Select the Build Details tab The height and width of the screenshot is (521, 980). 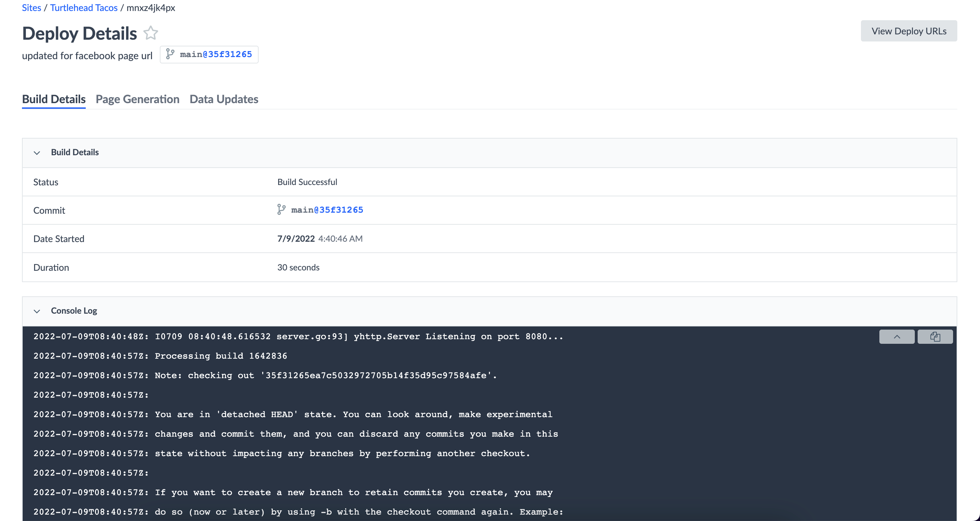53,99
